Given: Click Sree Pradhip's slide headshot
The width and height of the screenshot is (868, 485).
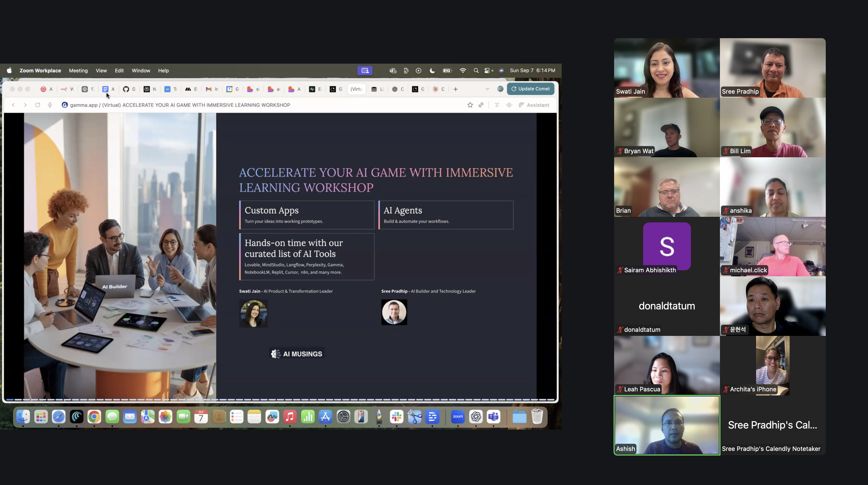Looking at the screenshot, I should click(394, 312).
